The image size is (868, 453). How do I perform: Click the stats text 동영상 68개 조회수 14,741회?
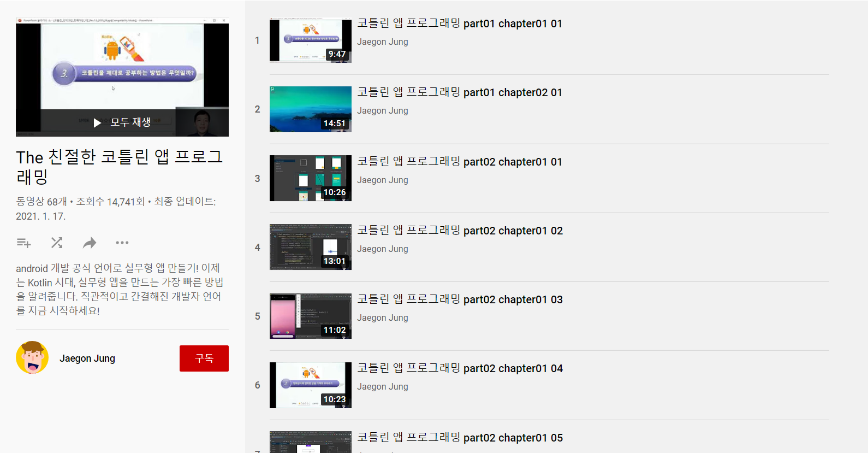[x=80, y=202]
